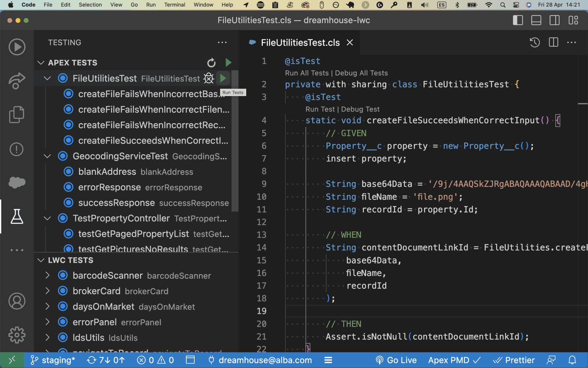Collapse the GeocodingServiceTest tree node
Viewport: 588px width, 368px height.
tap(47, 156)
